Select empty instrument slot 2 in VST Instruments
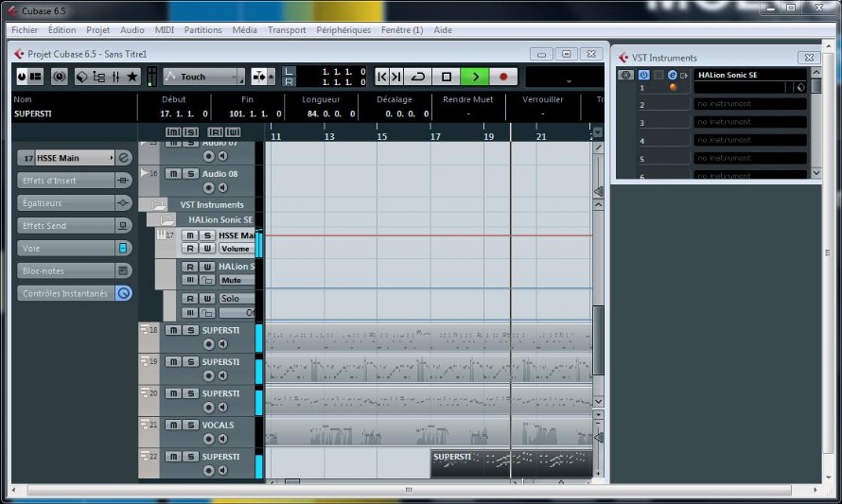Image resolution: width=842 pixels, height=504 pixels. coord(750,104)
